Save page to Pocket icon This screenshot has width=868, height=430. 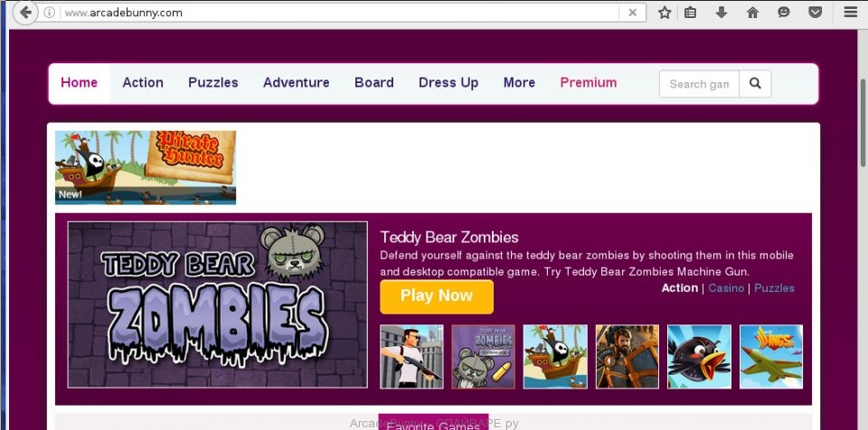click(x=815, y=12)
